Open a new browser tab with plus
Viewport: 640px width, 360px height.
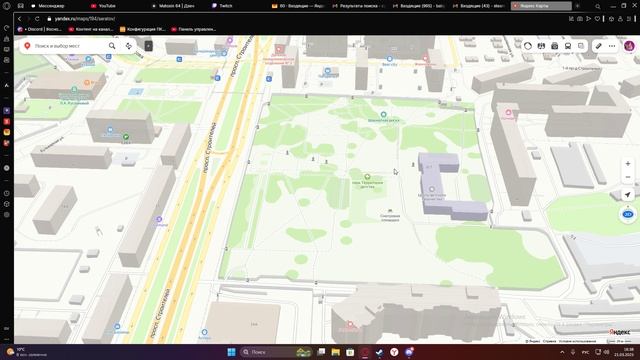coord(577,6)
